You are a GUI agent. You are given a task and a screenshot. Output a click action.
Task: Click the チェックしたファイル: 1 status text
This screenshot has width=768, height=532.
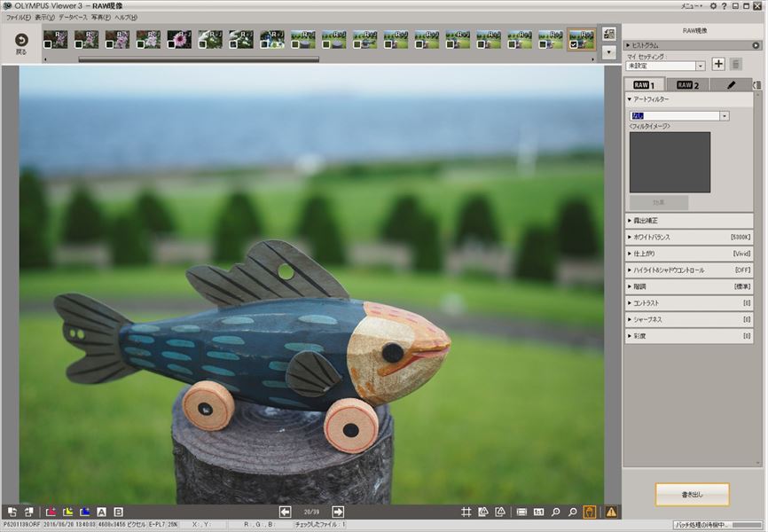[x=320, y=525]
